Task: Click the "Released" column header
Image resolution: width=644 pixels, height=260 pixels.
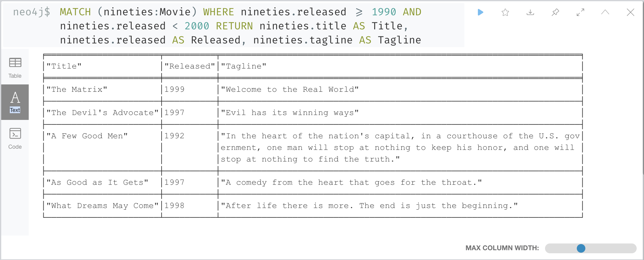Action: coord(190,66)
